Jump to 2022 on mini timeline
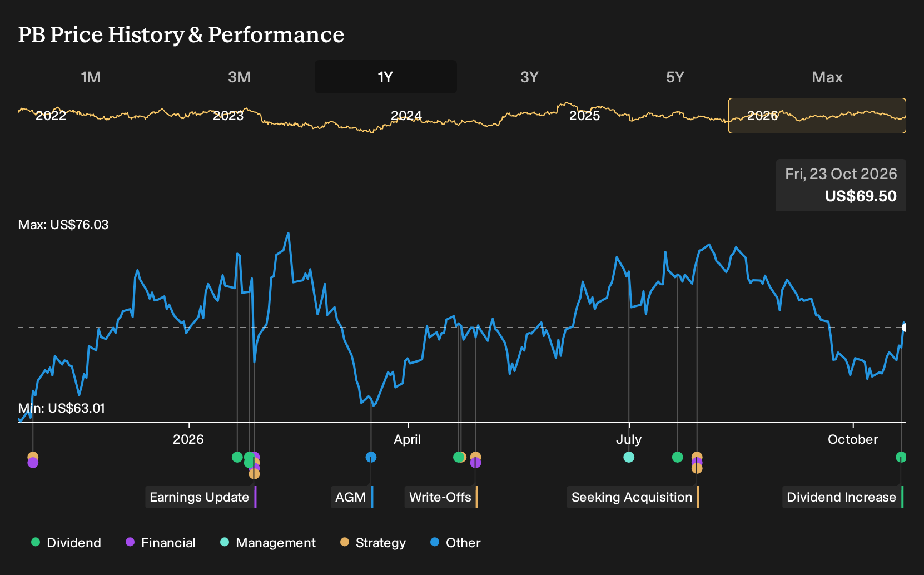Screen dimensions: 924x575 point(51,116)
